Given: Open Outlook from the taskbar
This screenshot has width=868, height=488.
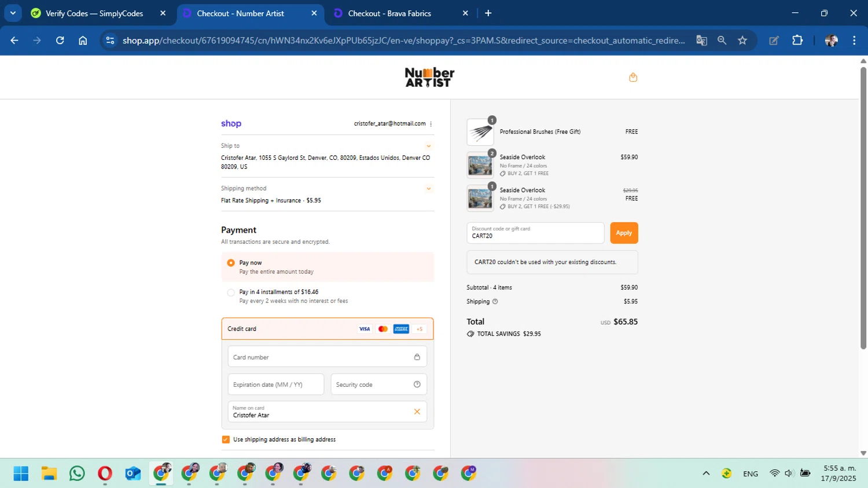Looking at the screenshot, I should point(133,474).
